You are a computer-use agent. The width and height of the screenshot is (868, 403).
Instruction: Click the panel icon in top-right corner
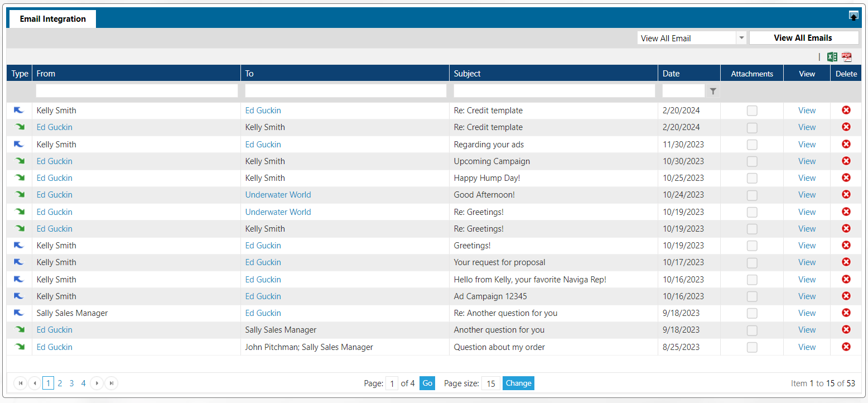point(853,16)
